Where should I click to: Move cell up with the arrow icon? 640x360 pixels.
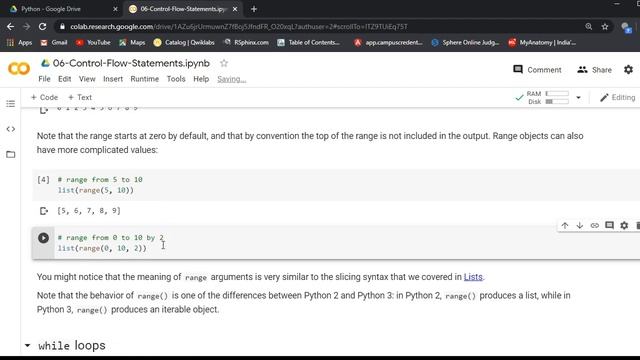pyautogui.click(x=565, y=225)
